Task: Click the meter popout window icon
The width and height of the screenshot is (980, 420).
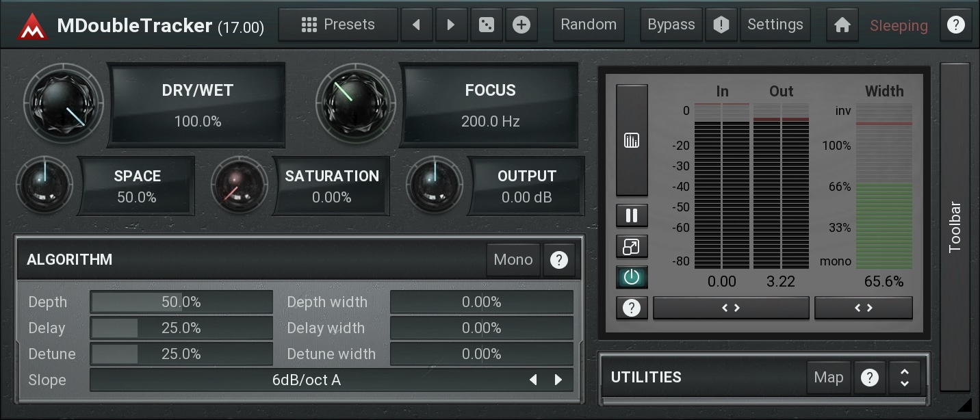Action: [631, 246]
